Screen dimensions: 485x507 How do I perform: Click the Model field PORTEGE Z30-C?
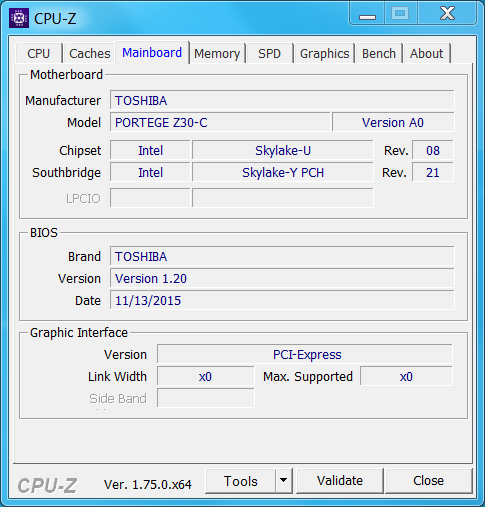(x=220, y=122)
